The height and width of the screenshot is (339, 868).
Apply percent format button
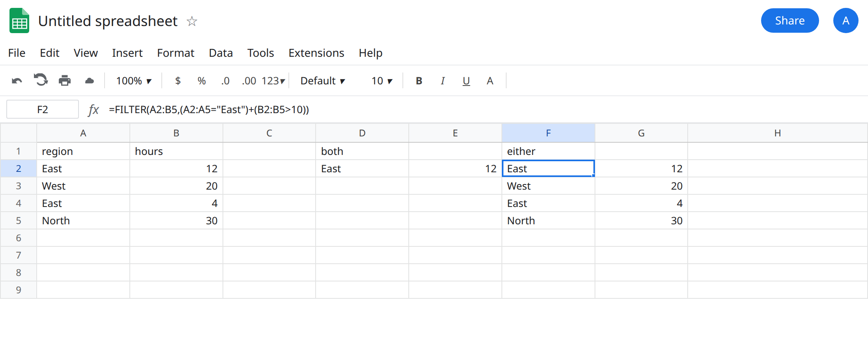(x=202, y=81)
